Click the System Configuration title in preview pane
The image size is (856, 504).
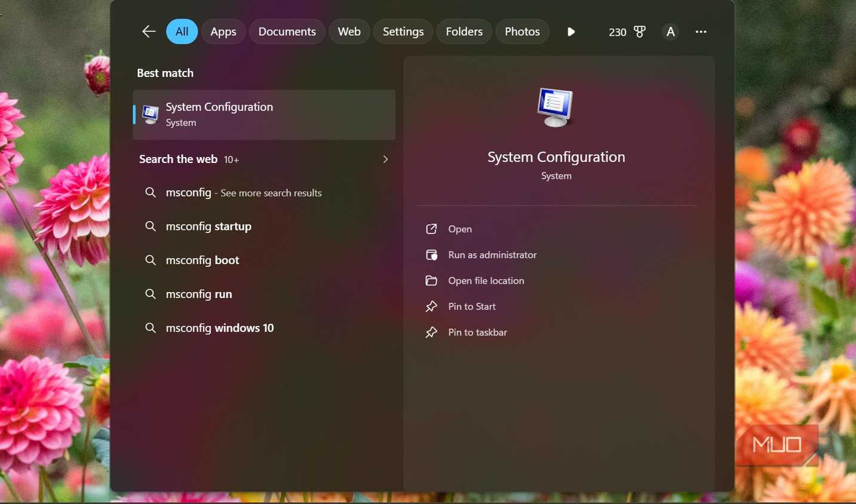point(556,157)
